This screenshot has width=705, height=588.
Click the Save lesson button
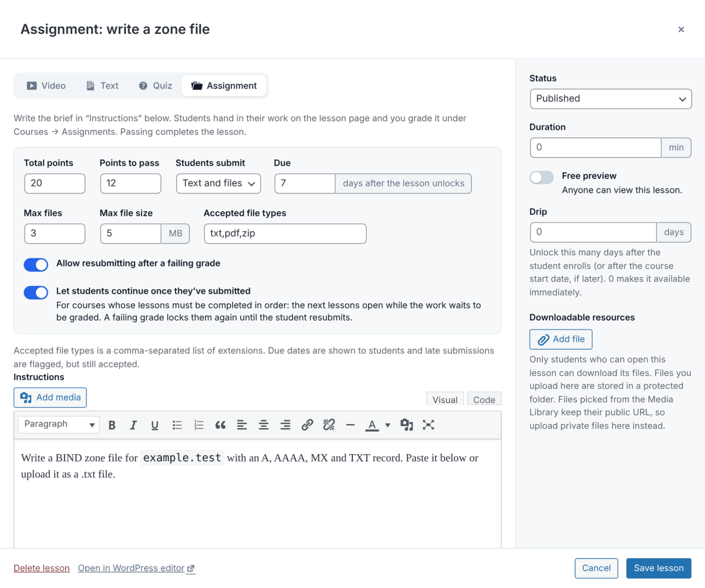[x=658, y=568]
